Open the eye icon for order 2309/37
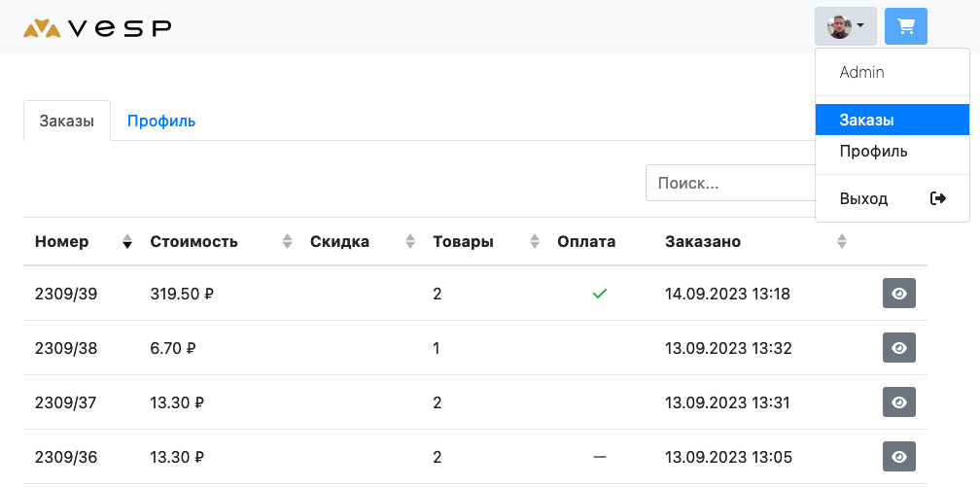Viewport: 980px width, 488px height. click(898, 401)
